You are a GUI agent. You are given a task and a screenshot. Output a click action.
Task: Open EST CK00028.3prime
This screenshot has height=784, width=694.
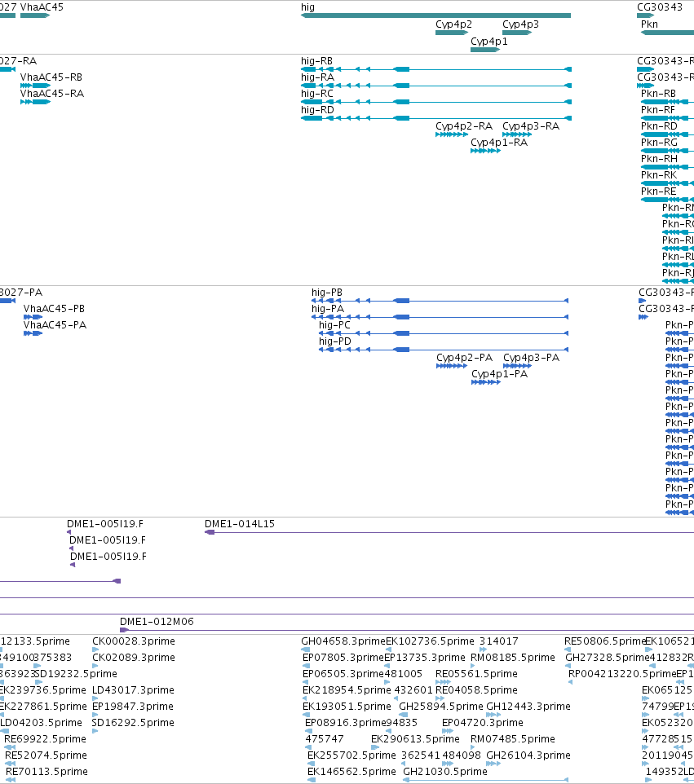coord(134,641)
